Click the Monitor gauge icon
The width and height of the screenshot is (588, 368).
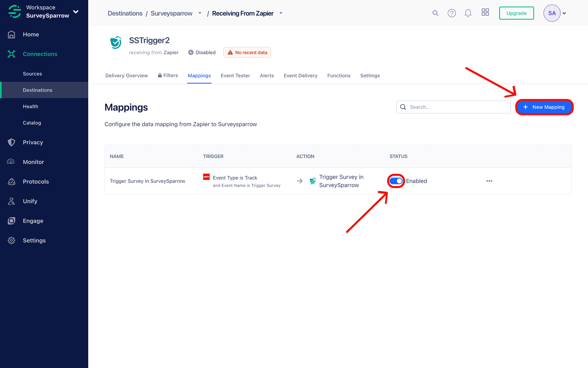click(11, 162)
